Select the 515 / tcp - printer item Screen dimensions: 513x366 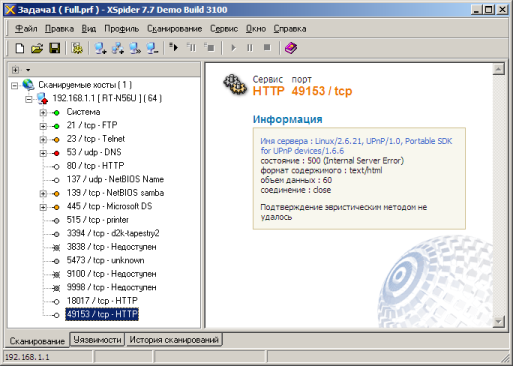98,220
